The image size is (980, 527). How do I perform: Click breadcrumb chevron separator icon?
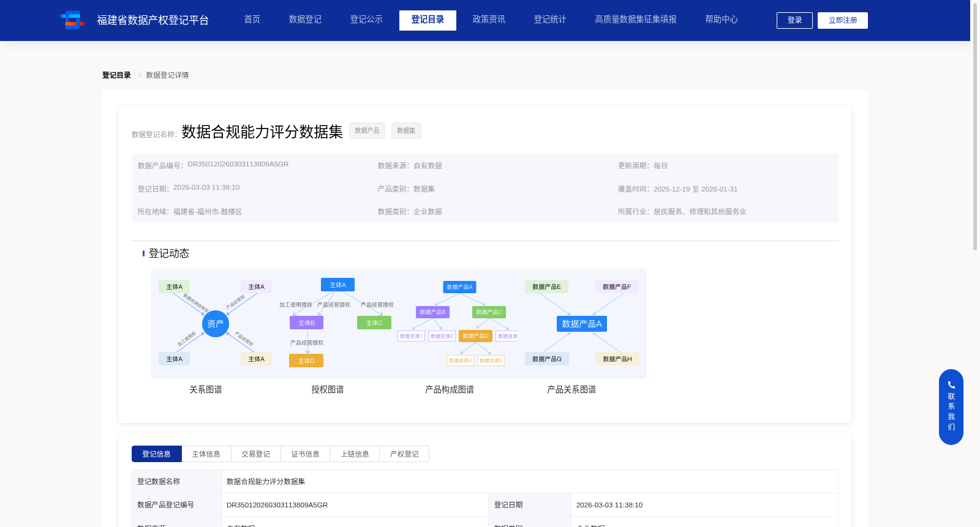[x=140, y=75]
